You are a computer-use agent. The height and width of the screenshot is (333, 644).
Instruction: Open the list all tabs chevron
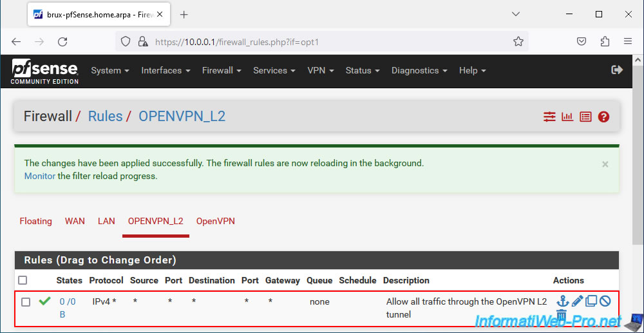[516, 14]
